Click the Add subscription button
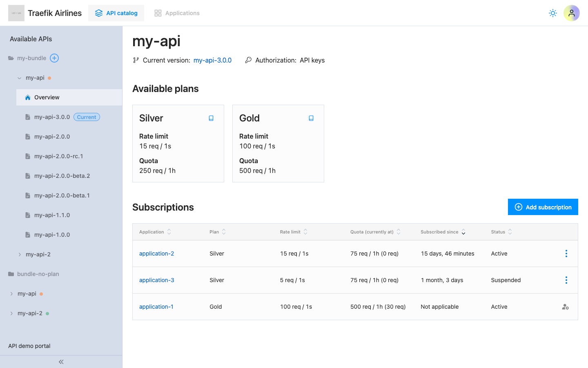This screenshot has height=368, width=588. [x=543, y=207]
